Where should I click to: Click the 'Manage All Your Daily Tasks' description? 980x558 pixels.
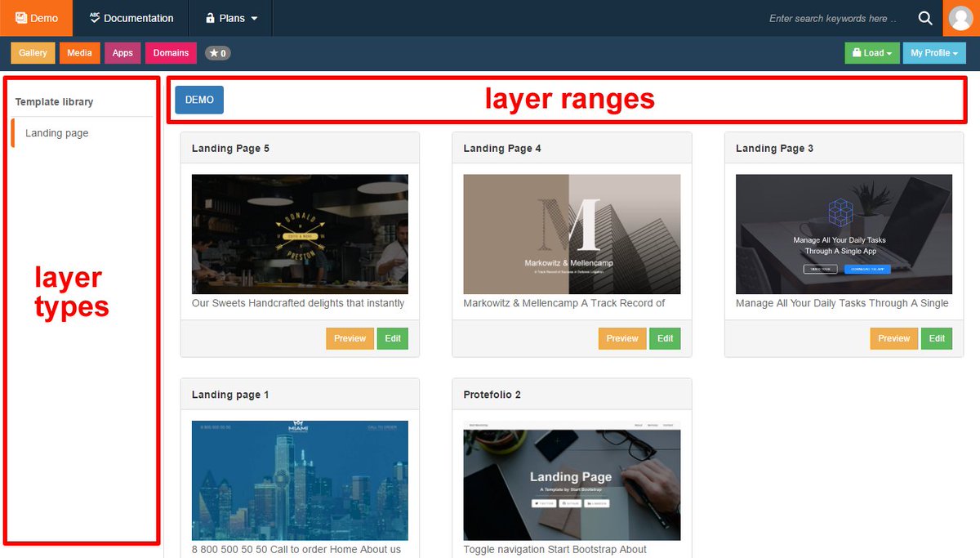tap(842, 303)
